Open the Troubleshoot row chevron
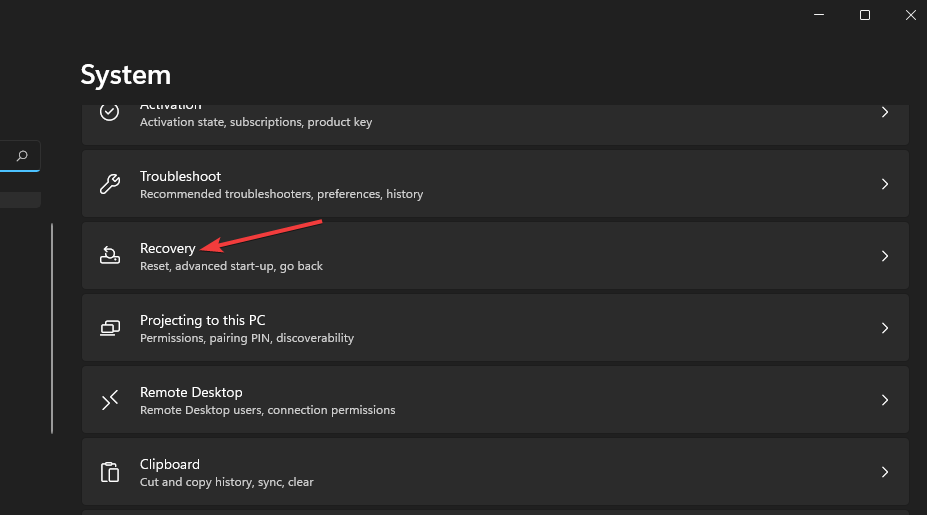This screenshot has width=927, height=515. pos(884,184)
